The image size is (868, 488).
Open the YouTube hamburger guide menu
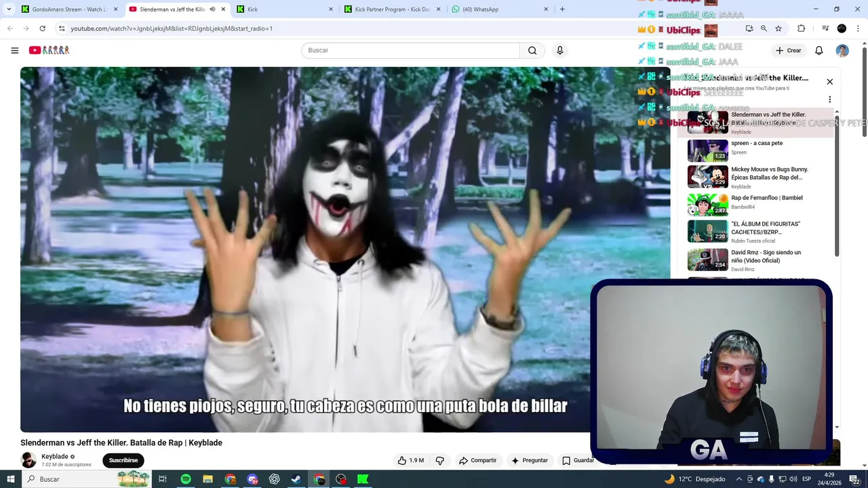pyautogui.click(x=14, y=50)
